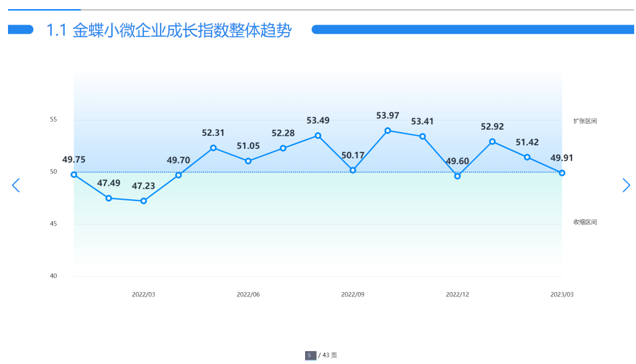The width and height of the screenshot is (636, 364).
Task: Select the peak 53.97 data point
Action: point(388,130)
